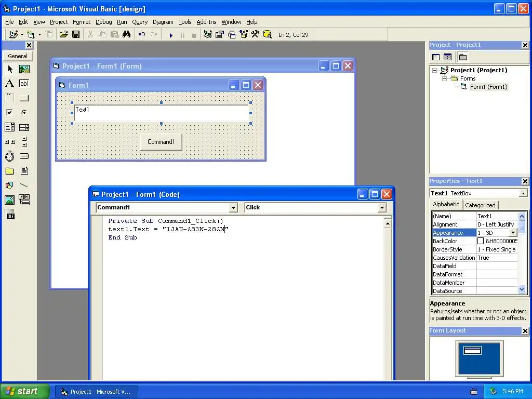
Task: Select the DirListBox folder tool
Action: pos(9,170)
